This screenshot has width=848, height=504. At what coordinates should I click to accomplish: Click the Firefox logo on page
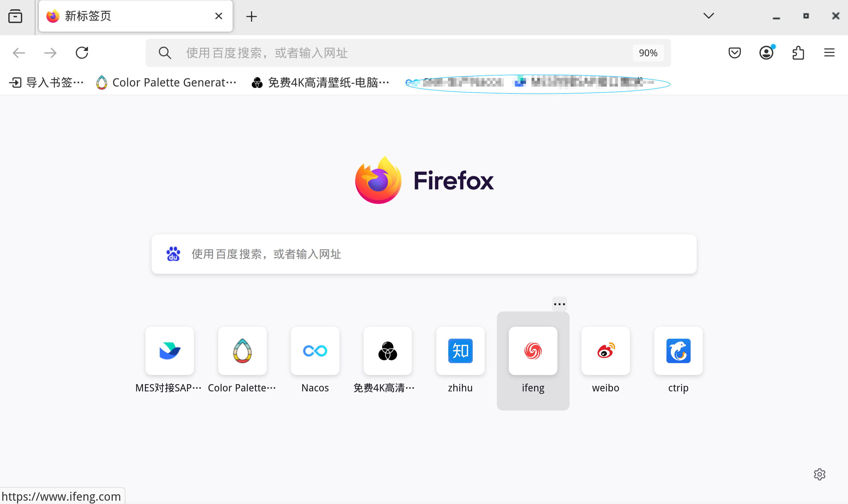[424, 180]
